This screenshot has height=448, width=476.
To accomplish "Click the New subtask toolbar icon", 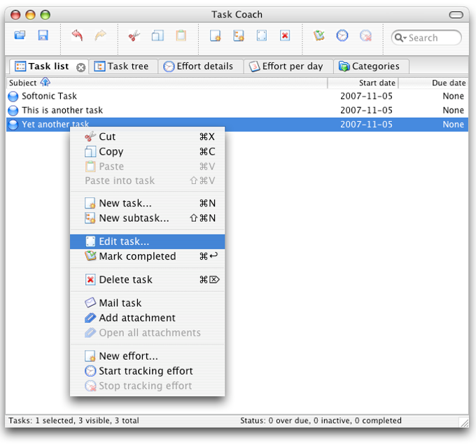I will click(238, 36).
